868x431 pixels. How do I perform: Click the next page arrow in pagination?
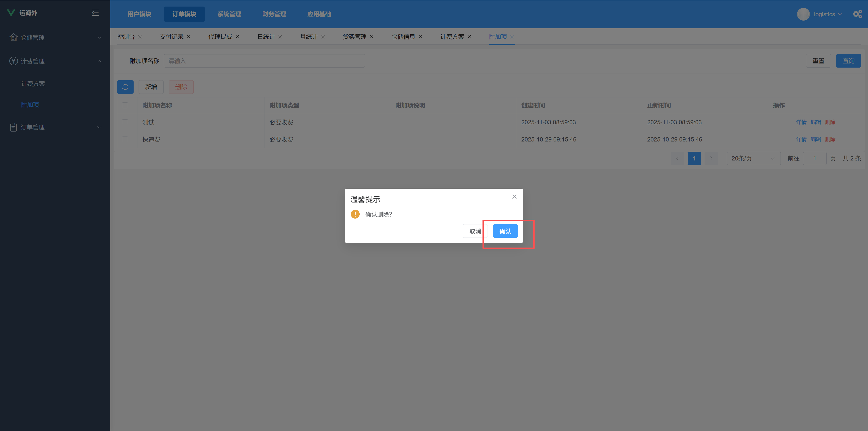pos(711,158)
